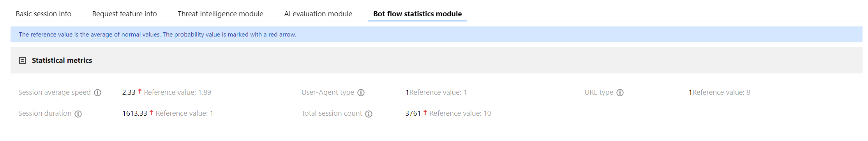Click red arrow beside duration 1613.33
Screen dimensions: 868x141
point(151,112)
